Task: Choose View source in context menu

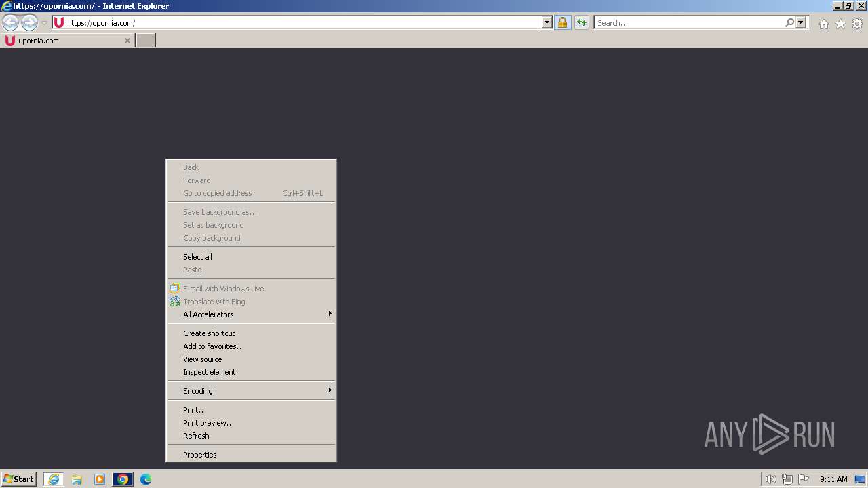Action: [251, 359]
